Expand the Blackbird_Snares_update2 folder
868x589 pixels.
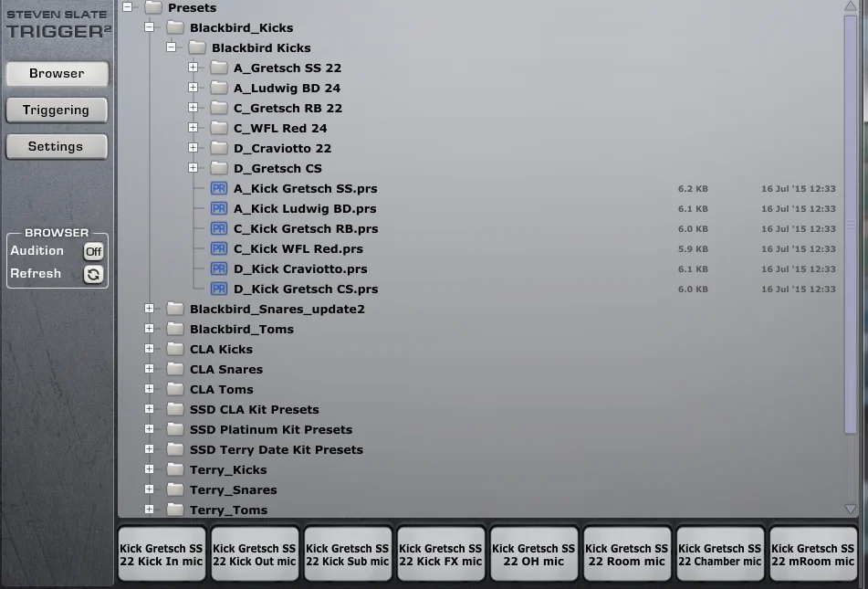pyautogui.click(x=149, y=308)
